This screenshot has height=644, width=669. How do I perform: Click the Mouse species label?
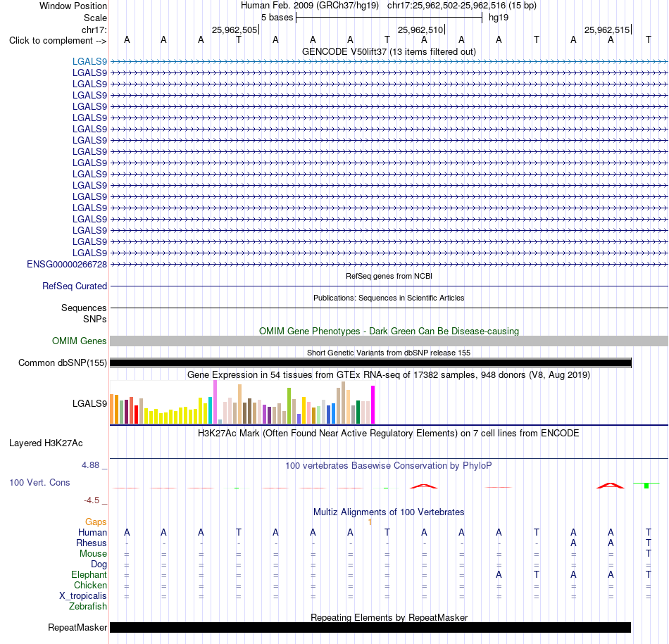[93, 554]
